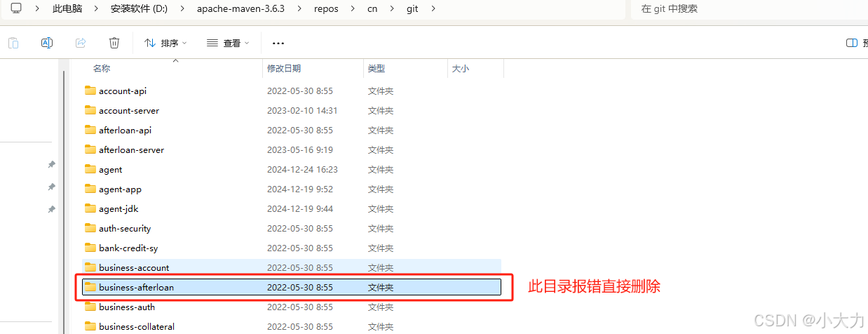This screenshot has width=868, height=334.
Task: Click the business-afterloan folder icon
Action: 90,287
